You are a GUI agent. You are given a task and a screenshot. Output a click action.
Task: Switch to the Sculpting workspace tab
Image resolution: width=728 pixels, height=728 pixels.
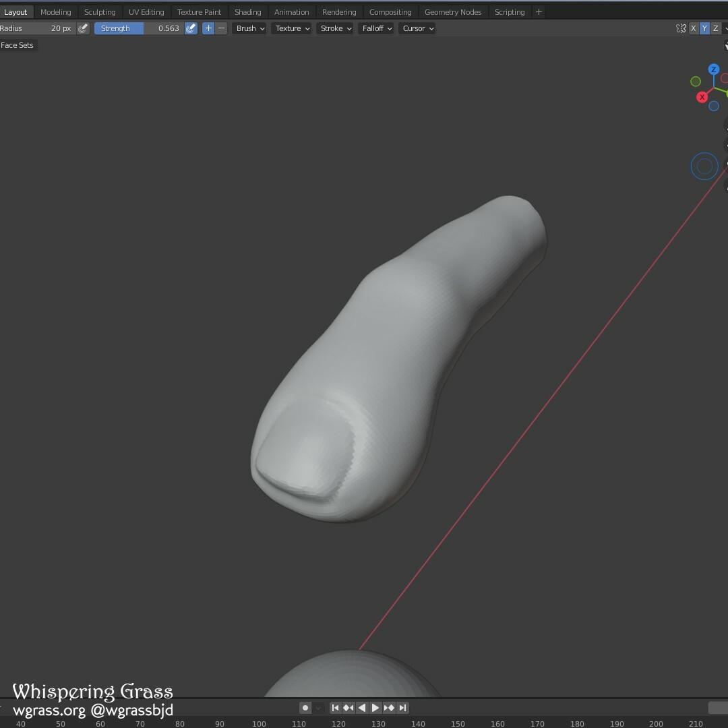point(100,12)
